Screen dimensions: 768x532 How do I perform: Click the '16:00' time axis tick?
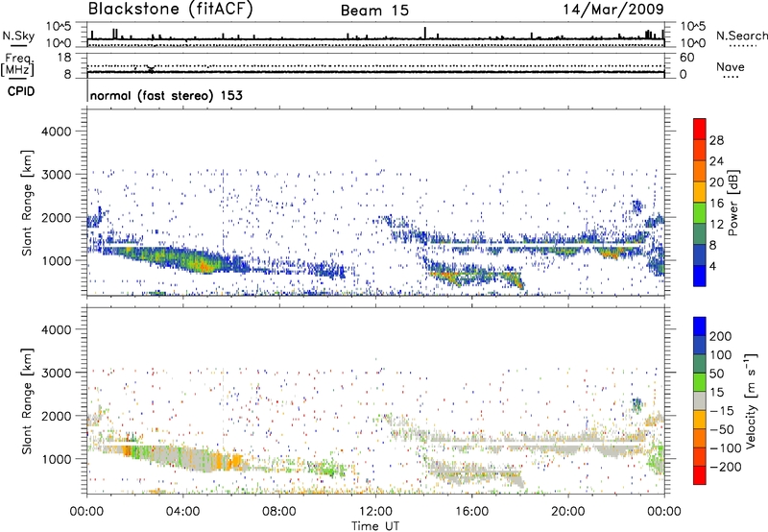[471, 512]
